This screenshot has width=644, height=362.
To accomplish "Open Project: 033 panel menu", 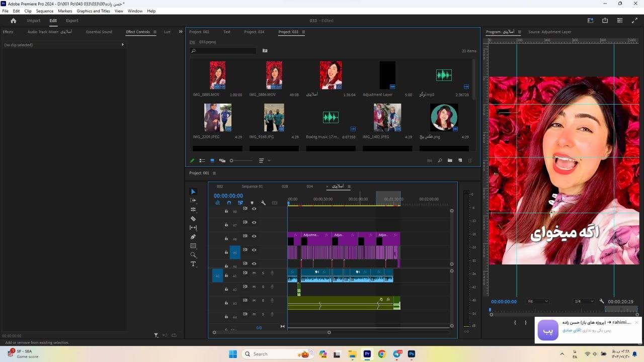I will click(x=303, y=32).
